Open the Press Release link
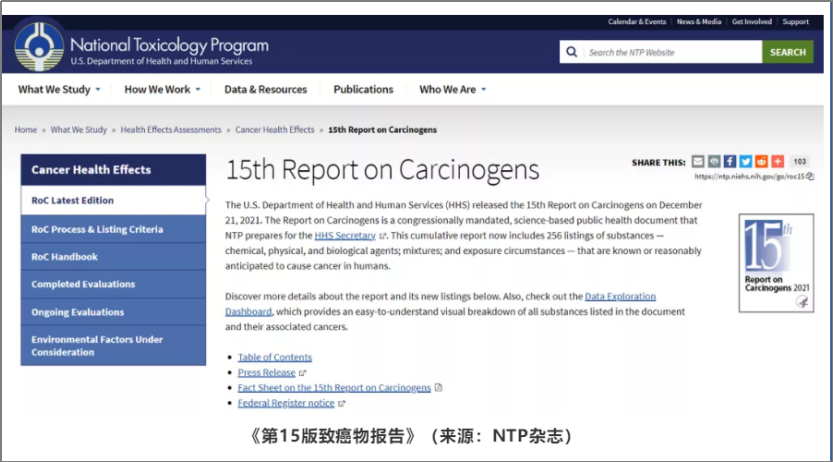Screen dimensions: 833x462 266,373
